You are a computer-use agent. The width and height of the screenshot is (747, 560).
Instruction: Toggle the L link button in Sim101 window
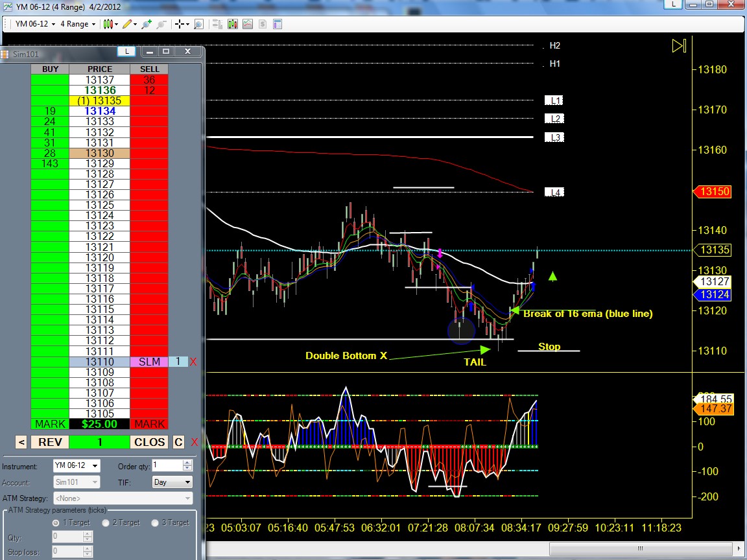click(x=126, y=51)
